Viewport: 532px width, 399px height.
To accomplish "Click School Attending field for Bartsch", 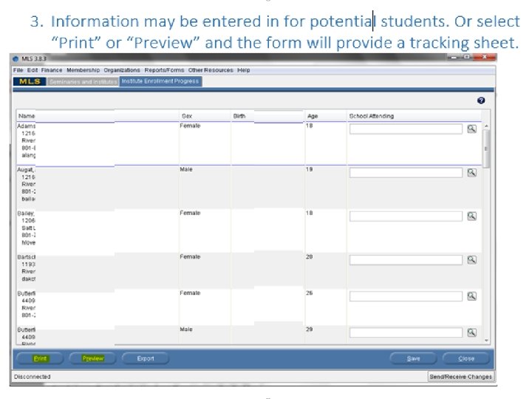I will point(406,259).
